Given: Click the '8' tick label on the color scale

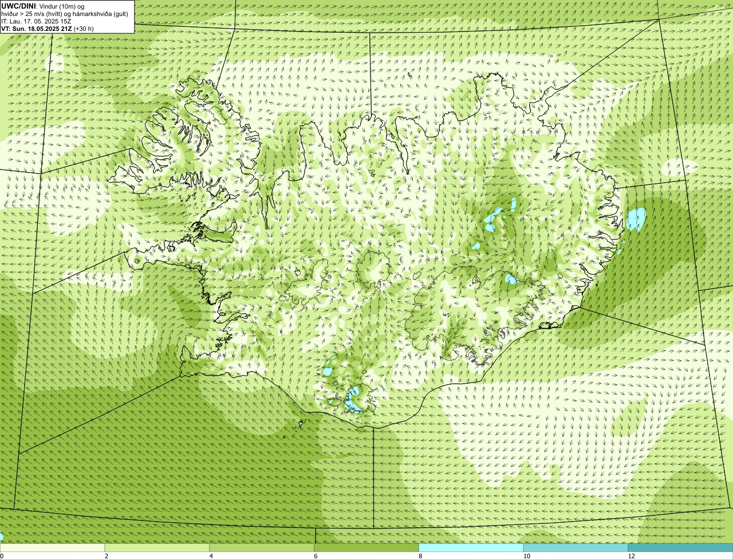Looking at the screenshot, I should click(x=421, y=556).
